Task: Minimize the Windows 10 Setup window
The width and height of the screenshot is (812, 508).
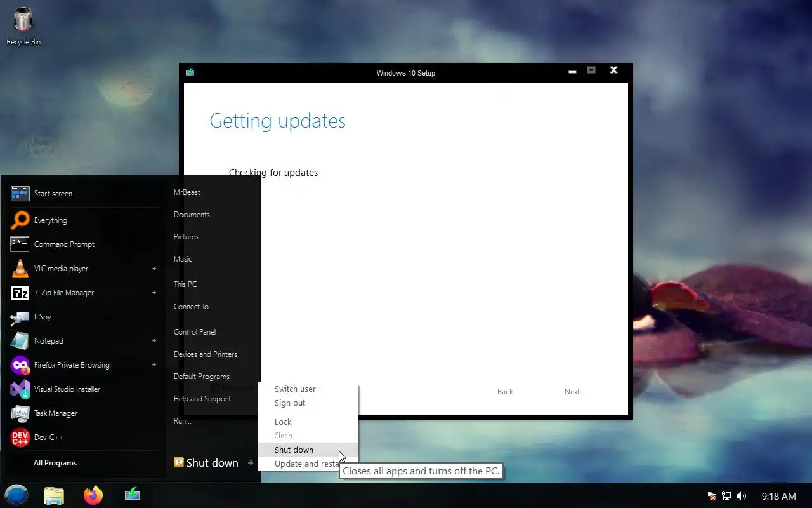Action: (x=572, y=71)
